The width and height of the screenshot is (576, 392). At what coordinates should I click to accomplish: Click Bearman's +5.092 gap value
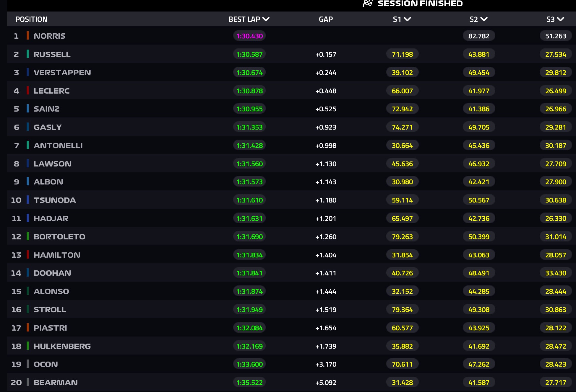point(326,383)
